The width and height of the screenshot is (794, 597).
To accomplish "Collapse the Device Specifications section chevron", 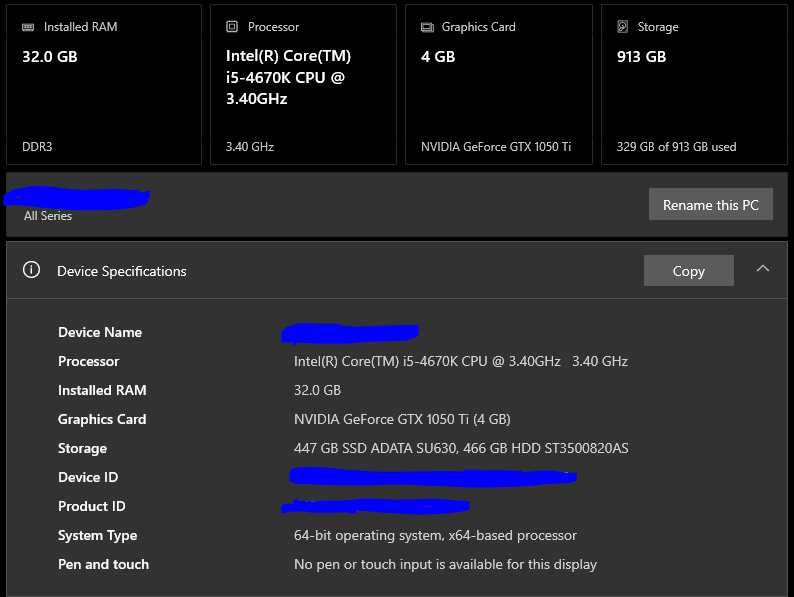I will (763, 269).
